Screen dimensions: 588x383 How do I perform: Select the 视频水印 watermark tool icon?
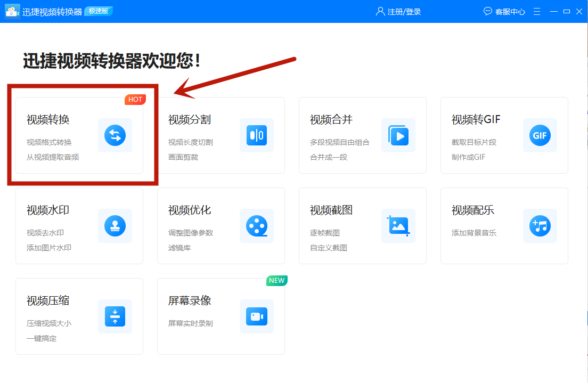click(x=115, y=226)
